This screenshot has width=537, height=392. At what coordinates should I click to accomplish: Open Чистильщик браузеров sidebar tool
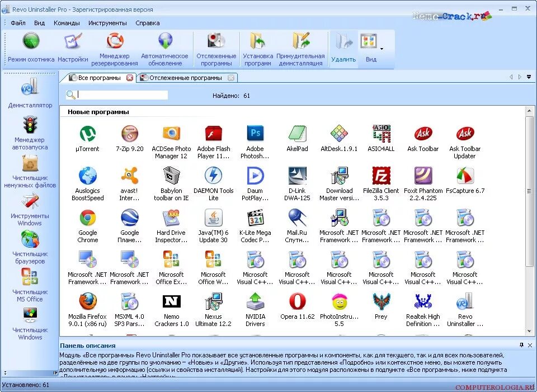[x=30, y=248]
